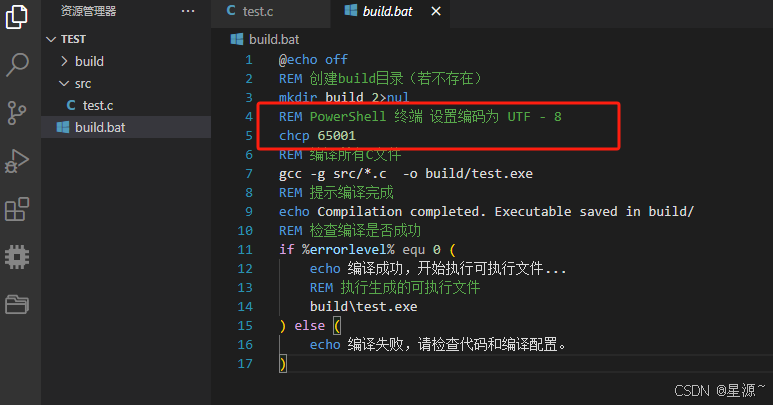Click the 'REM 执行生成的可执行文件' comment
This screenshot has width=773, height=405.
point(395,287)
